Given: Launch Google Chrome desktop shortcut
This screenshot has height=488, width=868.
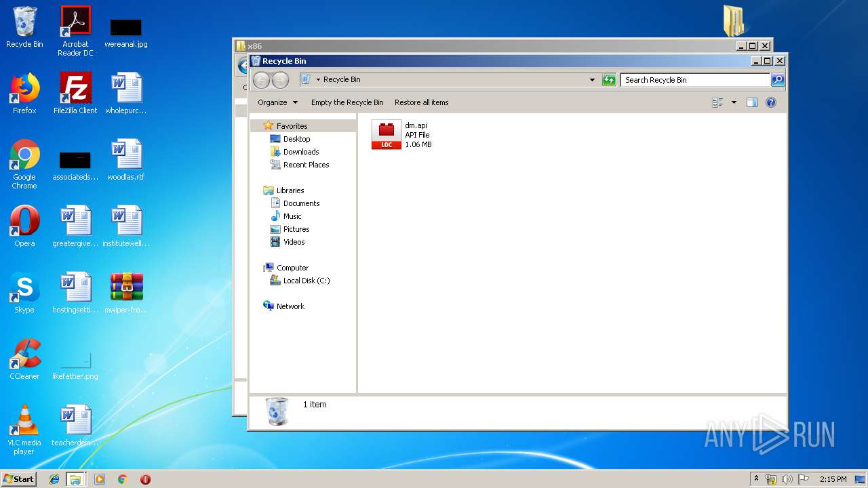Looking at the screenshot, I should click(24, 164).
